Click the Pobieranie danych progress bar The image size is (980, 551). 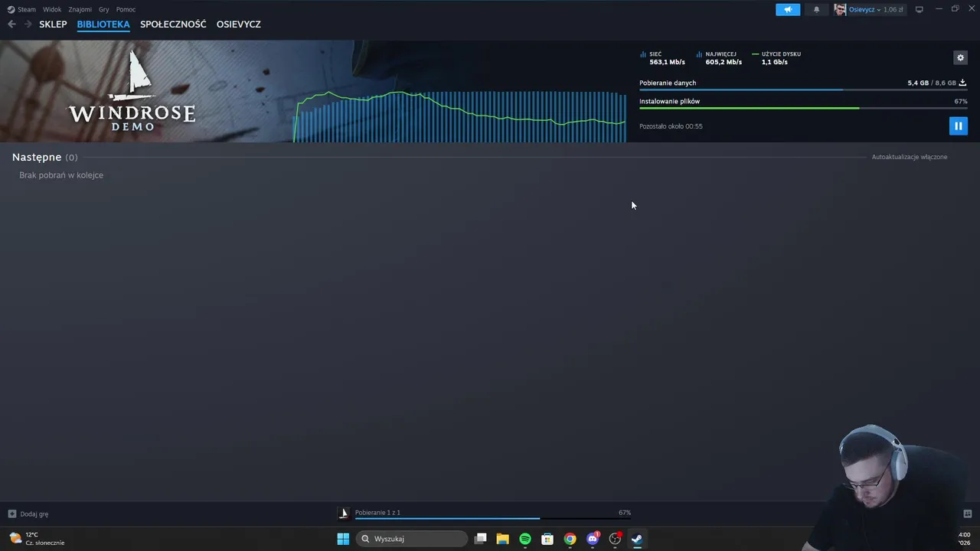(x=803, y=90)
